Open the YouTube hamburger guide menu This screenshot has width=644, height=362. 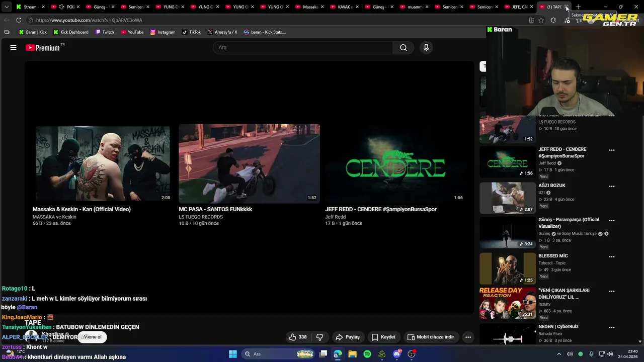14,48
